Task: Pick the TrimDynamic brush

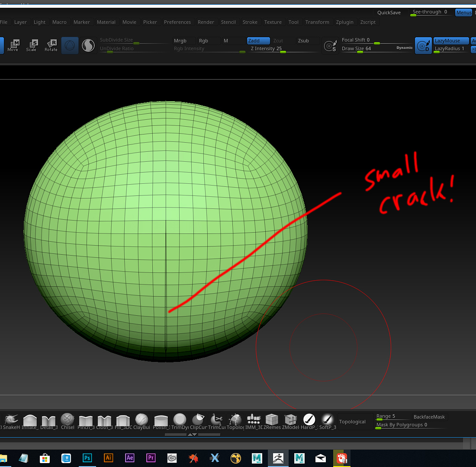Action: point(180,422)
